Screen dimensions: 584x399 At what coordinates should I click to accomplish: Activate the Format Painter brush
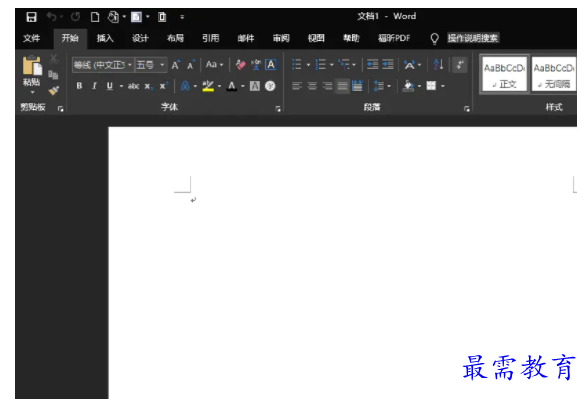coord(54,91)
